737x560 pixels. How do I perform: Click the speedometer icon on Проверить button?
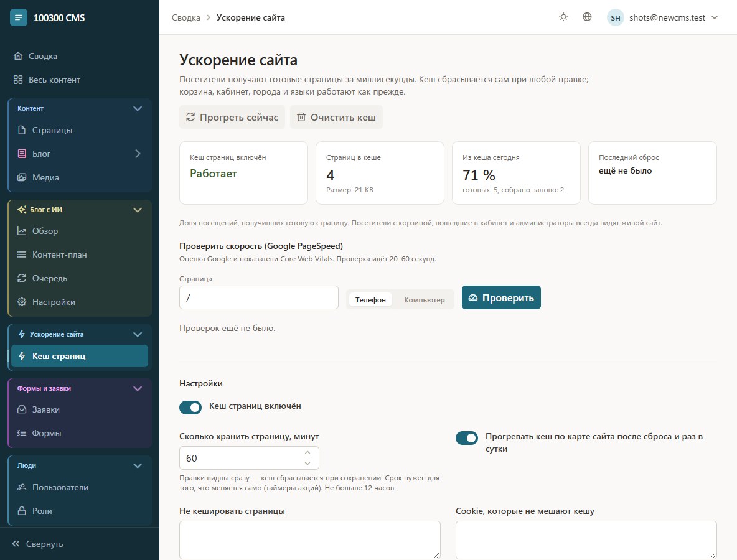(473, 297)
